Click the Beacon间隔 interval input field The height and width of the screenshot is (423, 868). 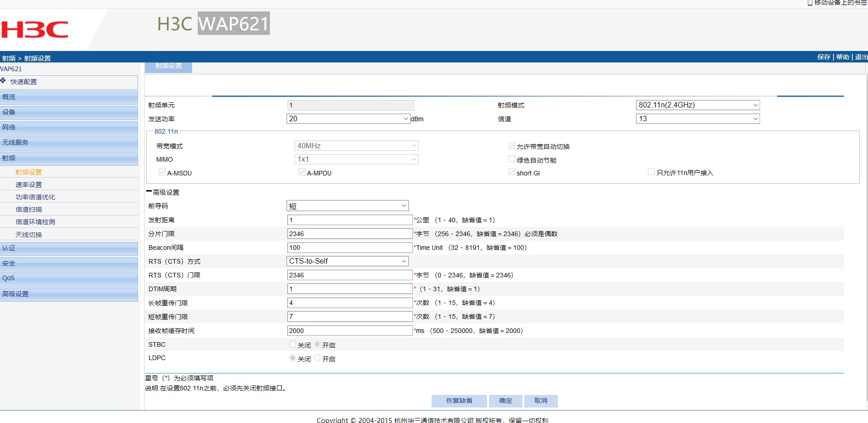pyautogui.click(x=350, y=248)
